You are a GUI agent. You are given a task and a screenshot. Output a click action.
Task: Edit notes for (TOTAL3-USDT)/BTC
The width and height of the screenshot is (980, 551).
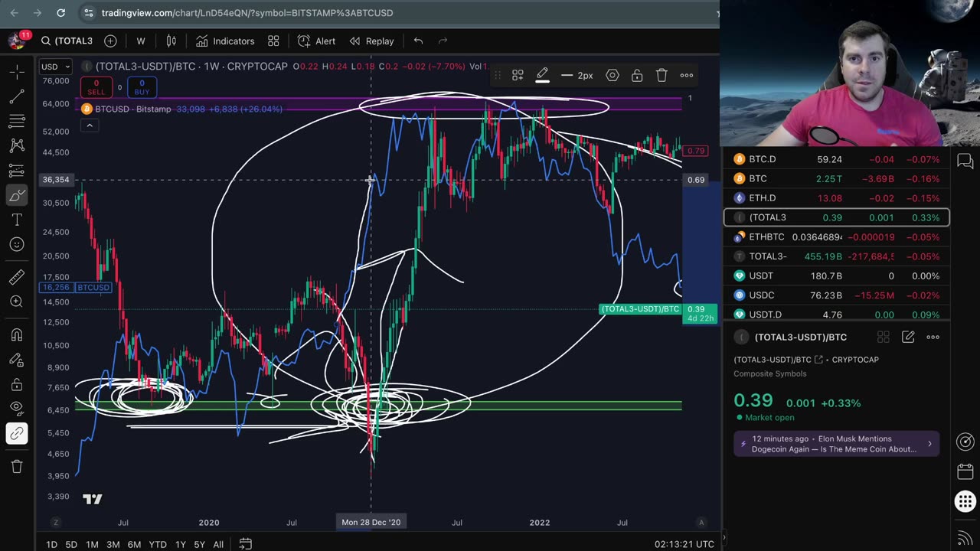(908, 337)
